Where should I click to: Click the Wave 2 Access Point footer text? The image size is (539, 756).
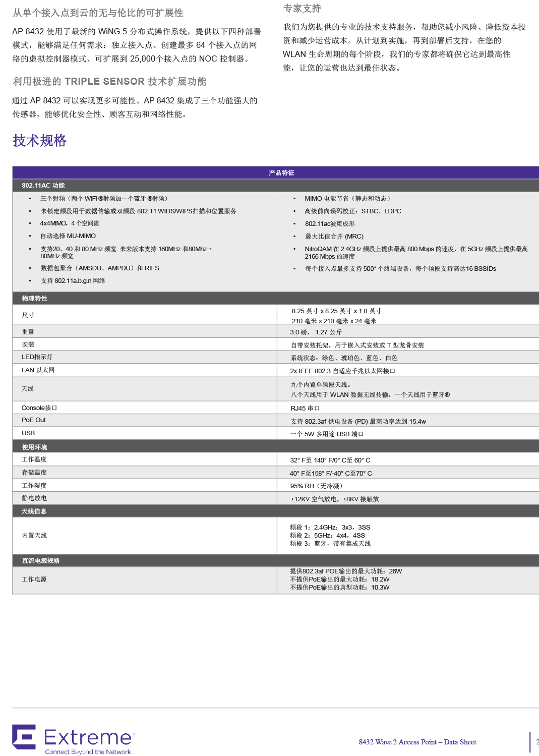(x=417, y=742)
